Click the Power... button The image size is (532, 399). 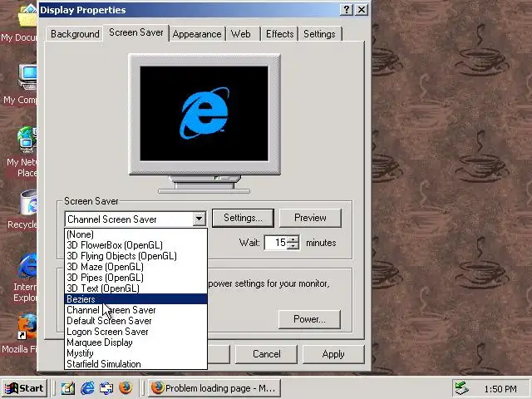click(x=309, y=319)
